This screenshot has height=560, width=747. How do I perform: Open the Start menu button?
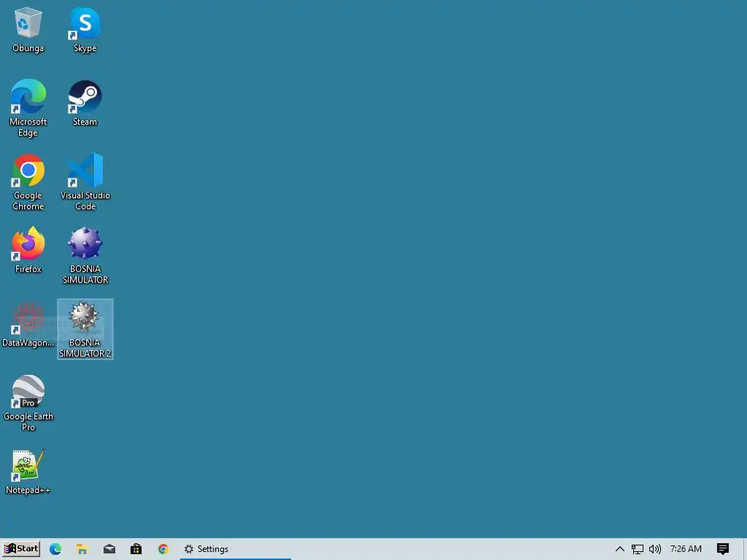point(20,548)
